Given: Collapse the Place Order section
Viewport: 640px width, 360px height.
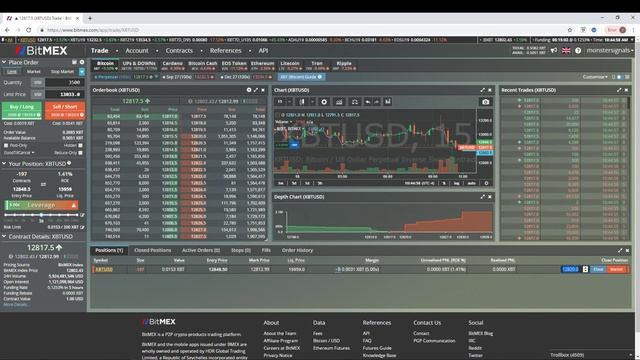Looking at the screenshot, I should [4, 62].
